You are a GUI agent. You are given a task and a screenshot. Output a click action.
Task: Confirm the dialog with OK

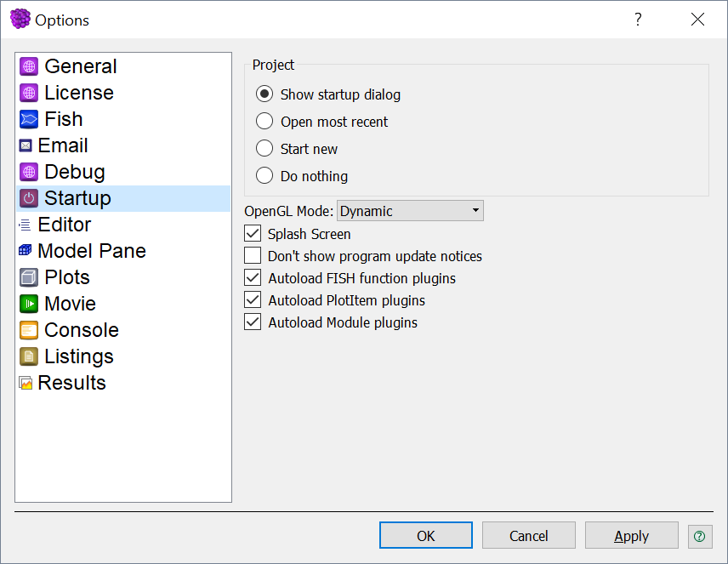point(426,536)
